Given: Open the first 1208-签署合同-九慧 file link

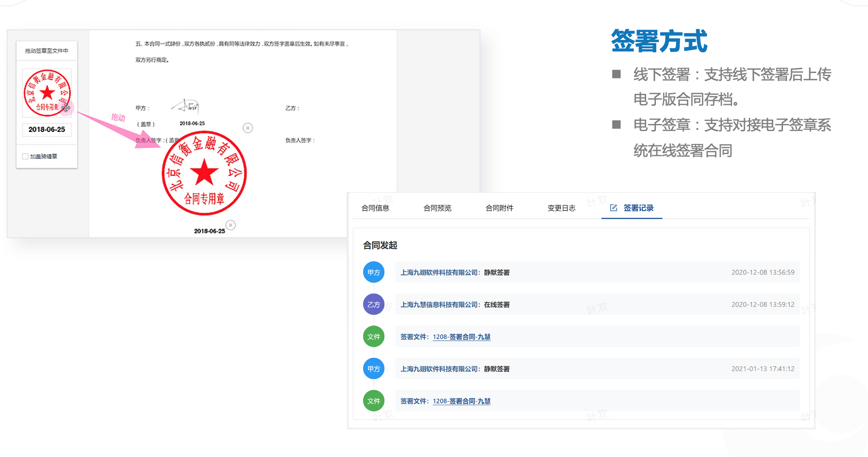Looking at the screenshot, I should pyautogui.click(x=461, y=337).
